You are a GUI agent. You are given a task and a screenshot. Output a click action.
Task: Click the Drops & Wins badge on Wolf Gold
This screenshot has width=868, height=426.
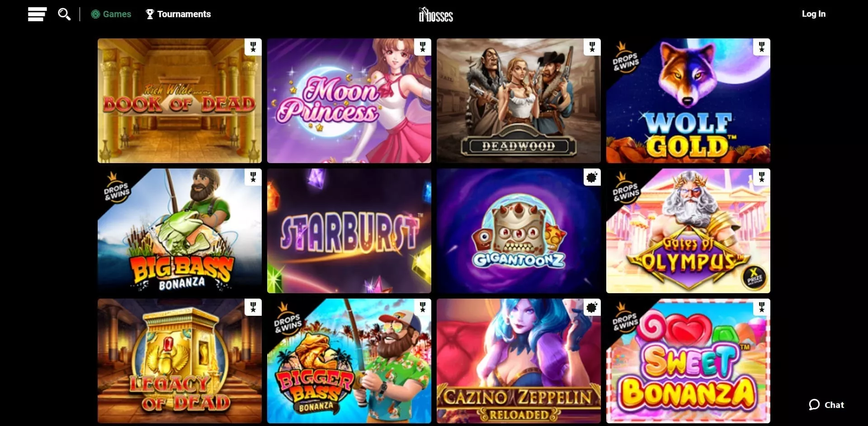pos(625,58)
